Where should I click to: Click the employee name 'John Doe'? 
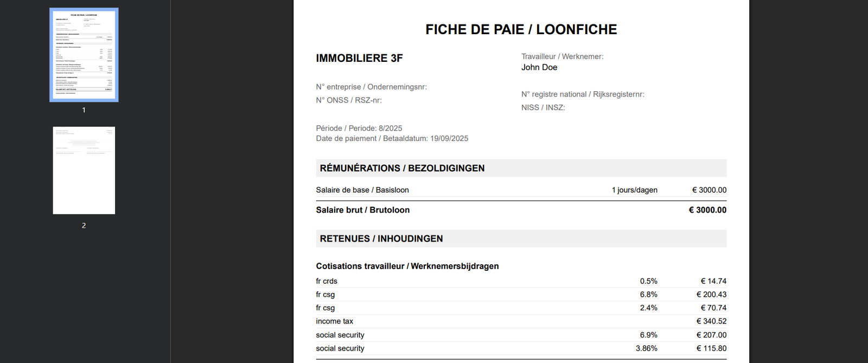539,67
